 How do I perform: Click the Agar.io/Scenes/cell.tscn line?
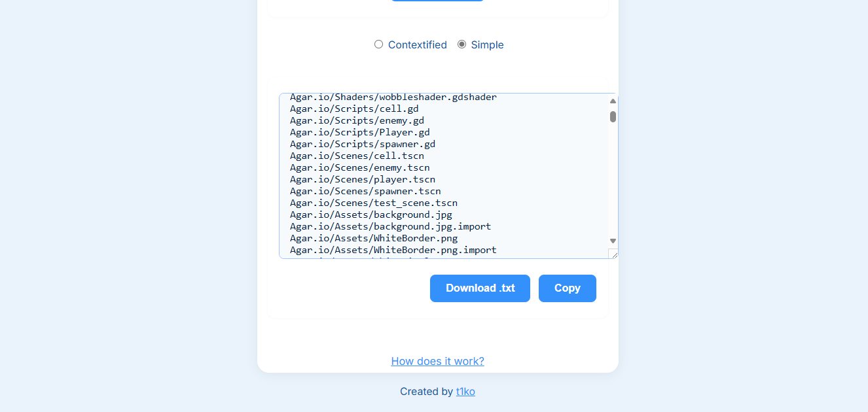pos(357,156)
